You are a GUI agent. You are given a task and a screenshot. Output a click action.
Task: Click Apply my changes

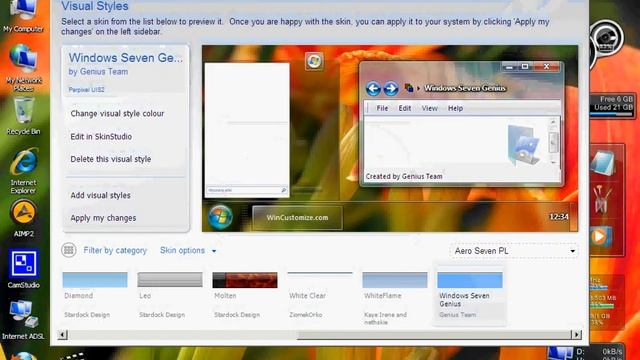click(x=103, y=218)
